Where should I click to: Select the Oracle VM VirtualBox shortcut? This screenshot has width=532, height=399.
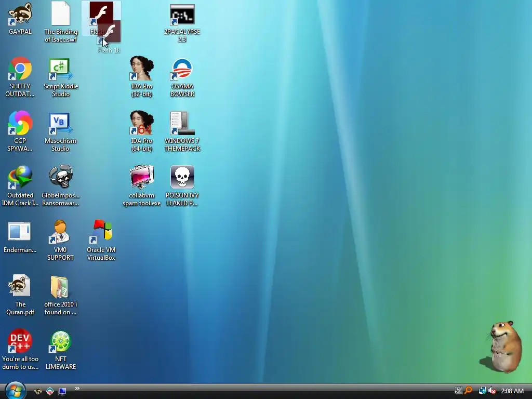pos(101,241)
